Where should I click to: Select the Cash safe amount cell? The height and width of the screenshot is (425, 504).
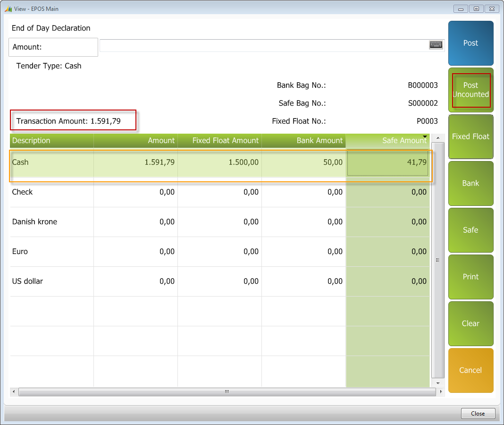tap(388, 162)
